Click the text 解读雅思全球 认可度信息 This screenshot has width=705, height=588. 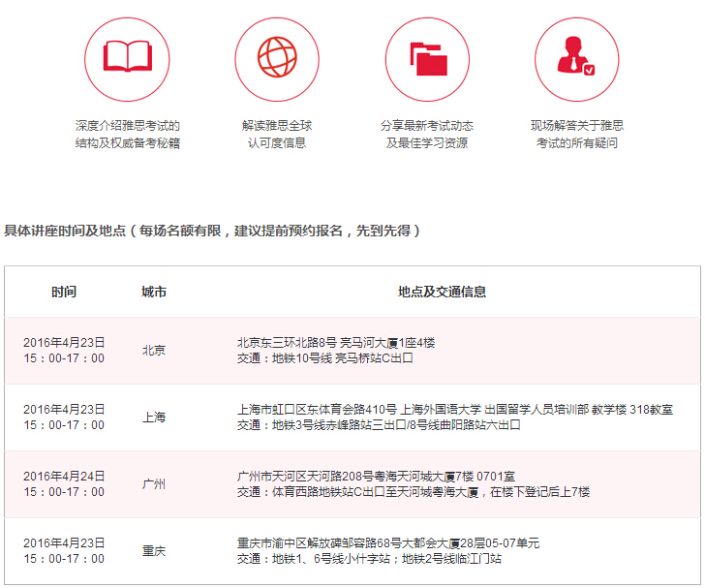(x=277, y=134)
